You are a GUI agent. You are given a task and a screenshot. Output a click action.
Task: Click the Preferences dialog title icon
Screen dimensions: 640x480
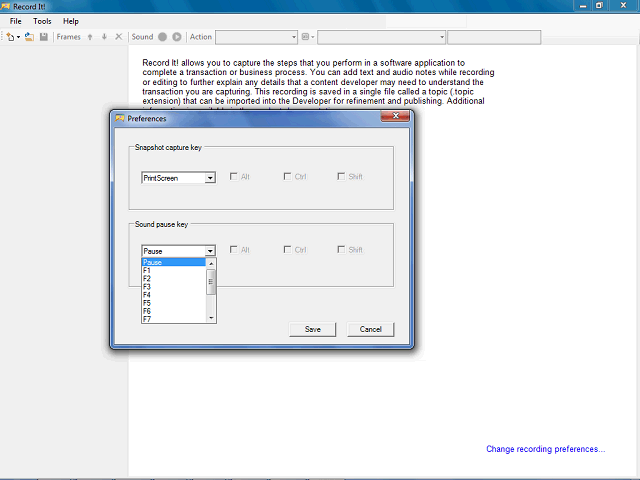point(120,118)
